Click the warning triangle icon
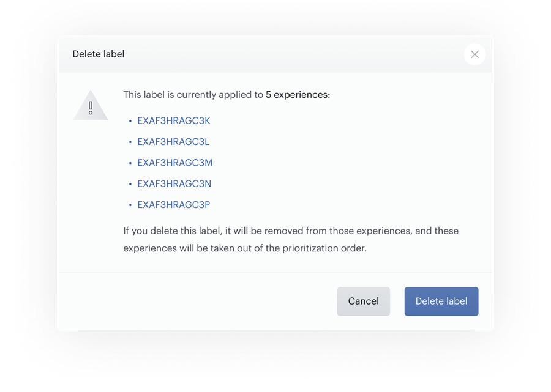 pyautogui.click(x=91, y=105)
